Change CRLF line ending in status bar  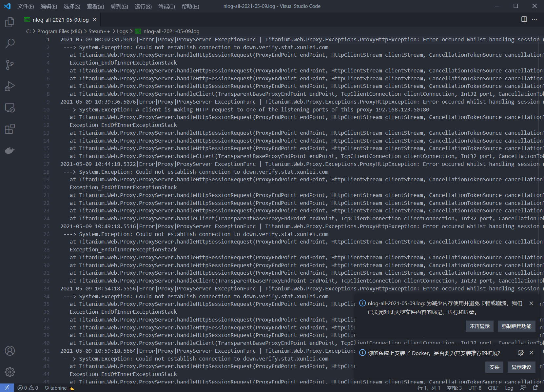pos(493,388)
